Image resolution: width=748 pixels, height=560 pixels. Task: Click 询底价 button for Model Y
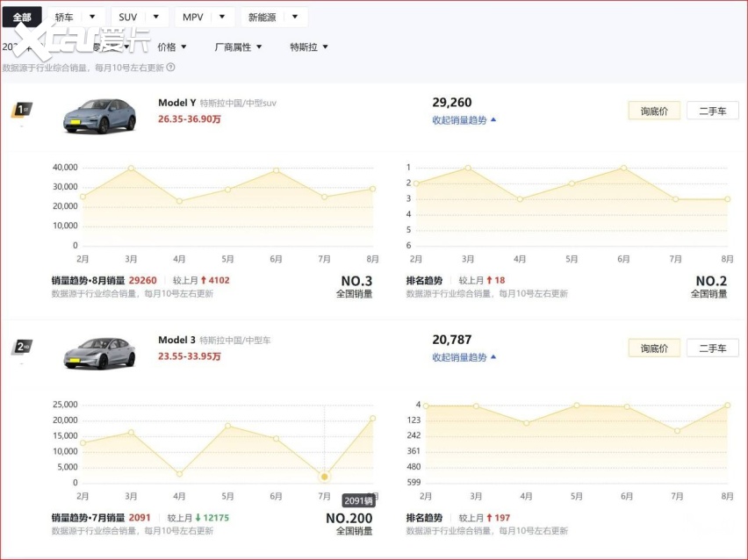654,111
